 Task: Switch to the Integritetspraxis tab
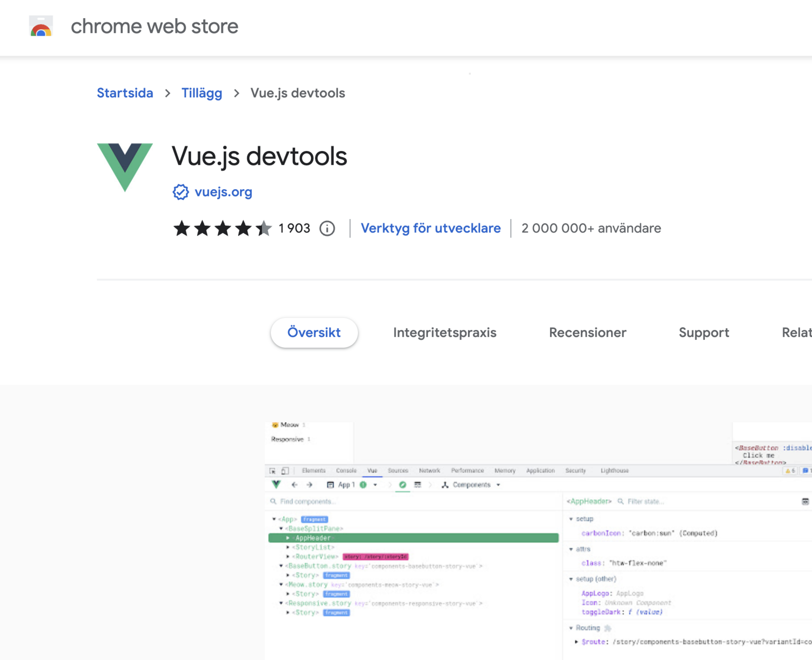click(x=445, y=333)
